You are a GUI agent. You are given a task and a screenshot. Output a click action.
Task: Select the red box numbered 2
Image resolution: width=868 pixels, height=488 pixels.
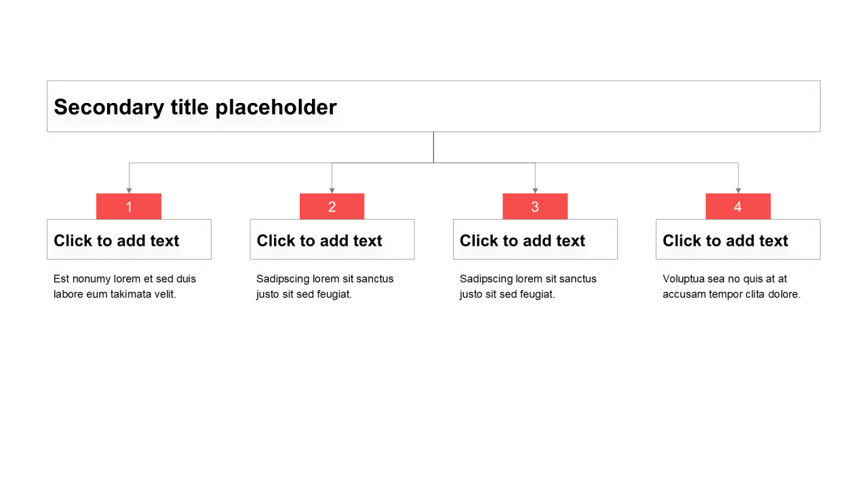pyautogui.click(x=332, y=206)
